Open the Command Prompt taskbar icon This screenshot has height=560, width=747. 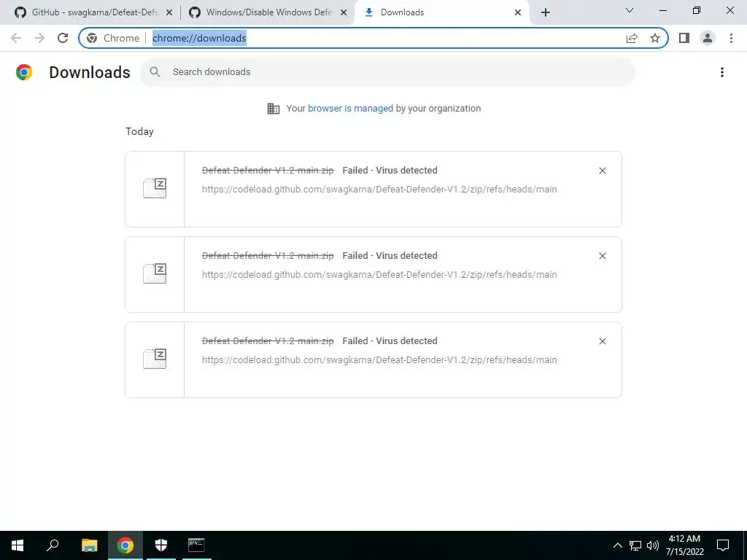pos(196,545)
